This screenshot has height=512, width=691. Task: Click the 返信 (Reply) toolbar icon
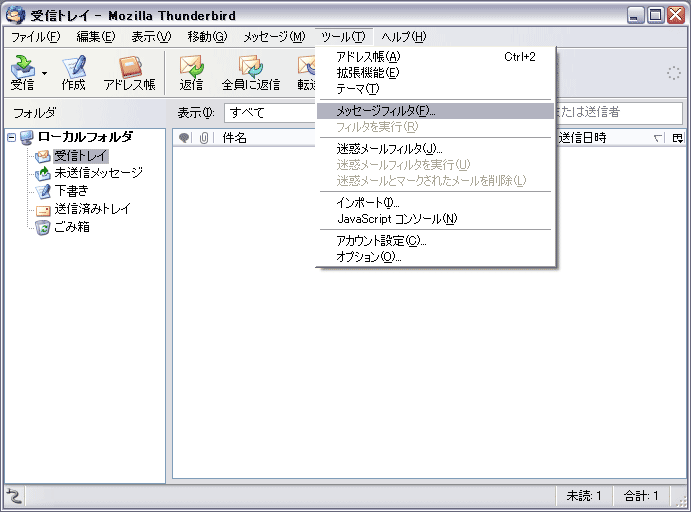pos(191,72)
